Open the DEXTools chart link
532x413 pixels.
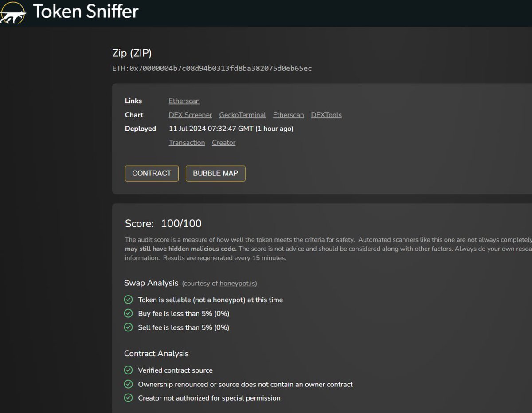pyautogui.click(x=326, y=115)
